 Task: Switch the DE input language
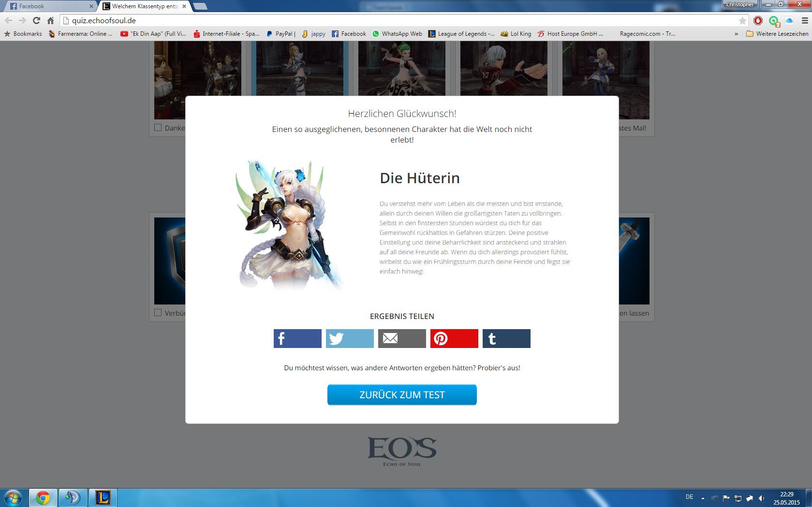[690, 497]
